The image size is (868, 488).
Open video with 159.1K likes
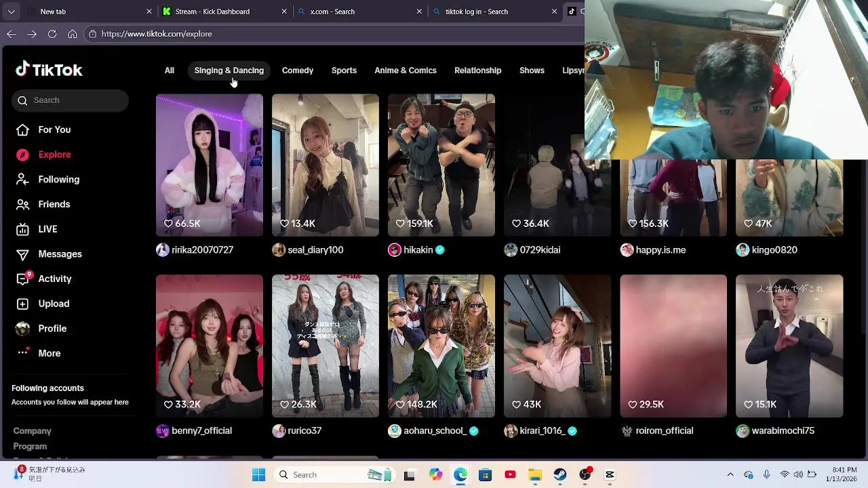coord(441,165)
